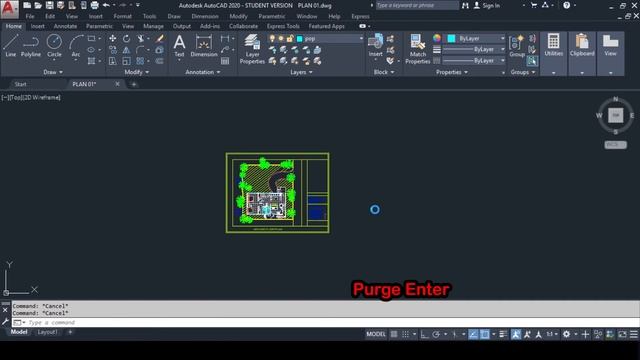The image size is (640, 360).
Task: Click the Save icon in quick access toolbar
Action: (49, 5)
